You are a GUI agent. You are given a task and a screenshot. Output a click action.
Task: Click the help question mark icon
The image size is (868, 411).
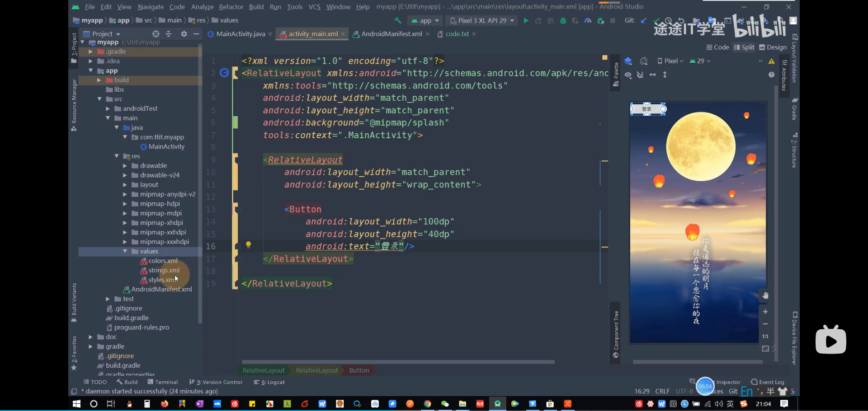(772, 75)
